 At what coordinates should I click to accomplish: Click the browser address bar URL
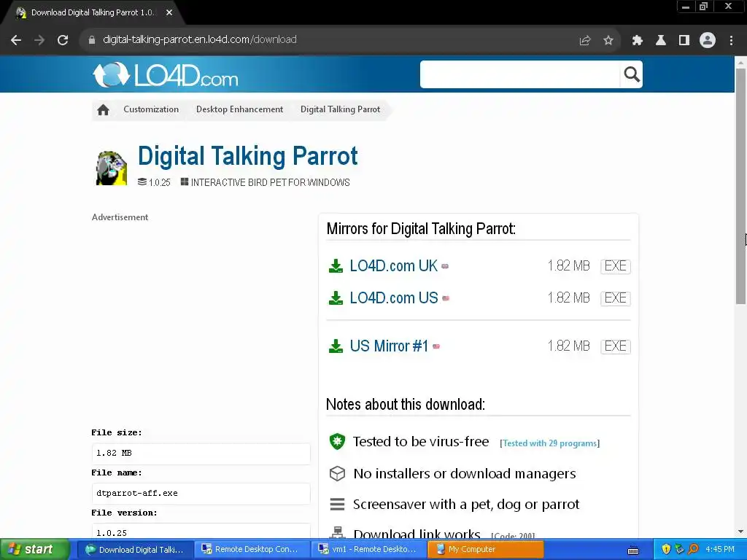pos(200,40)
